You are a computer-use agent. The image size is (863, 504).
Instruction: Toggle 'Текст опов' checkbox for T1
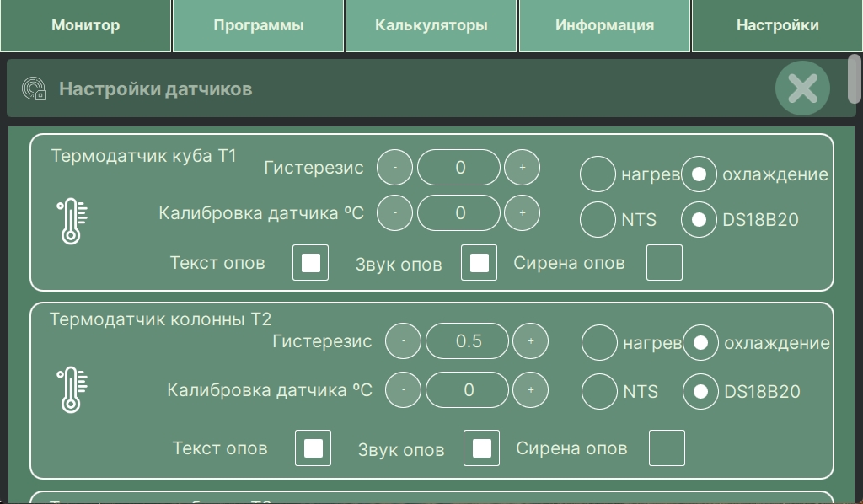[x=310, y=263]
